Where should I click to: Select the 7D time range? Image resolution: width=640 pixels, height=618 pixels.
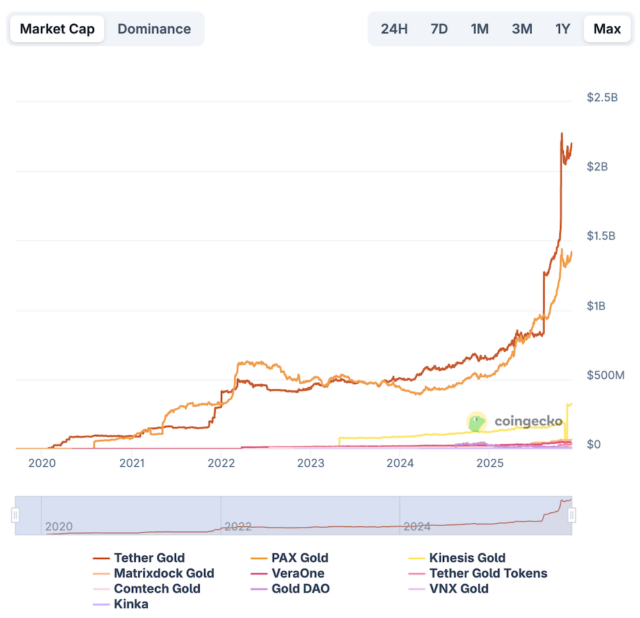pos(439,29)
